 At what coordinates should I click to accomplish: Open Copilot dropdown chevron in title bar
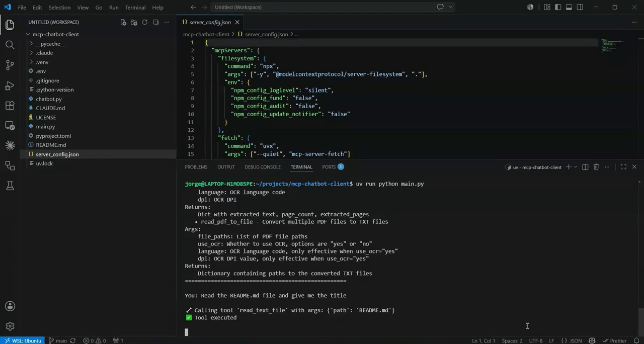[x=450, y=7]
